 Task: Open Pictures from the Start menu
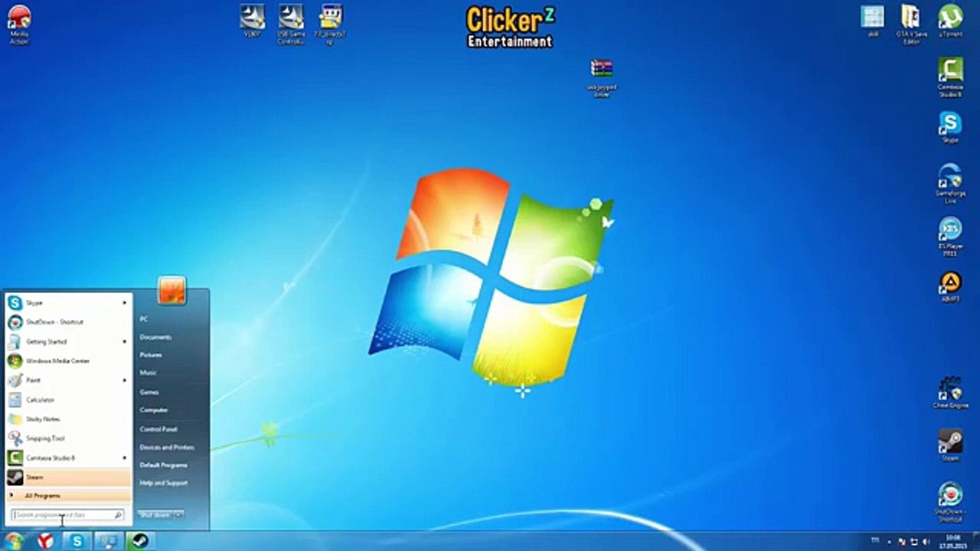point(151,355)
